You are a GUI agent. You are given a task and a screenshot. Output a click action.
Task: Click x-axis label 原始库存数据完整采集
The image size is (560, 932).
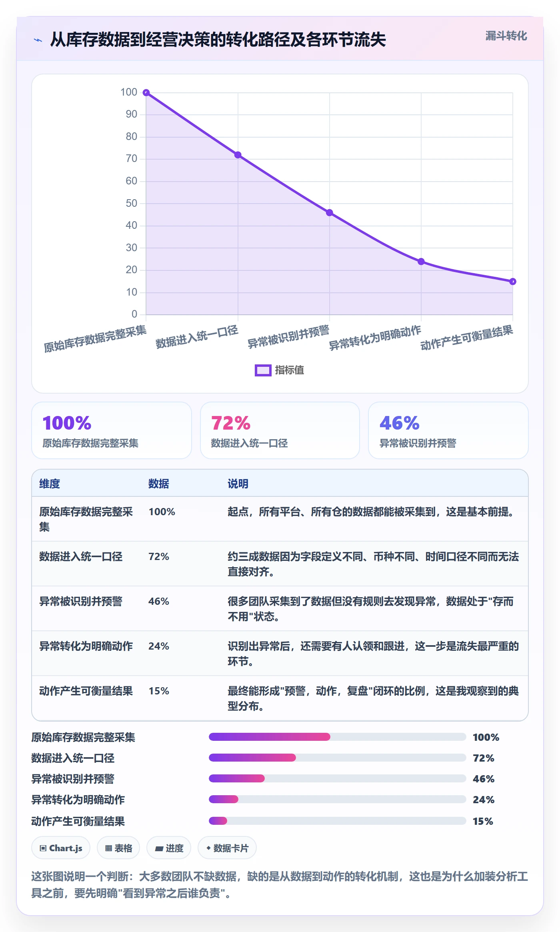pyautogui.click(x=95, y=338)
